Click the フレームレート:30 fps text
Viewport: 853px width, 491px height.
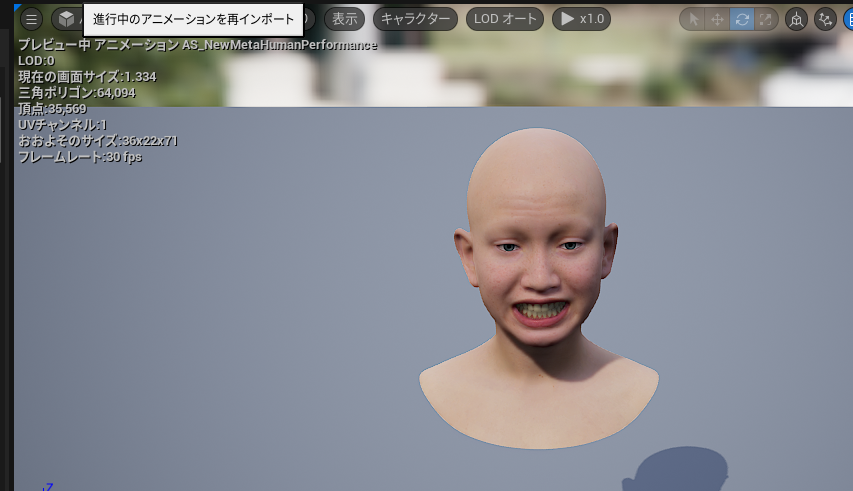(x=80, y=157)
